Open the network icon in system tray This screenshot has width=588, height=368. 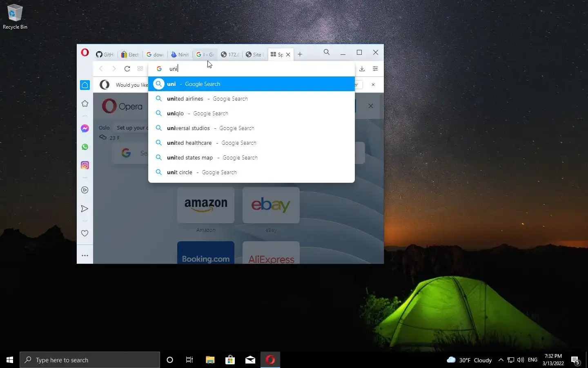point(511,360)
